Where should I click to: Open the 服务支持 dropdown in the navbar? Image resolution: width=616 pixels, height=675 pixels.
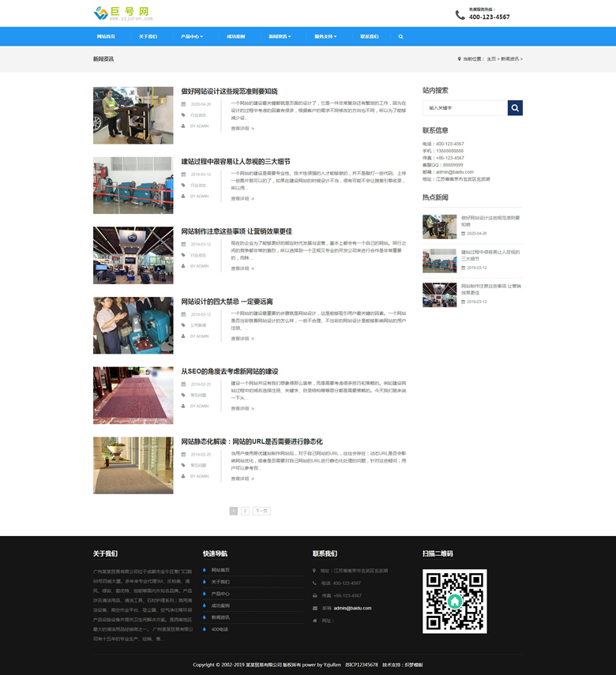pyautogui.click(x=325, y=37)
